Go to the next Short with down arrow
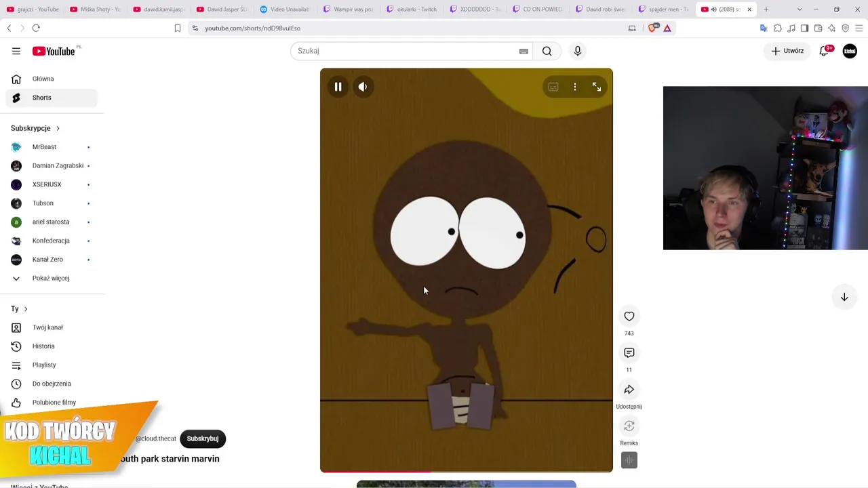The image size is (868, 488). [x=844, y=297]
